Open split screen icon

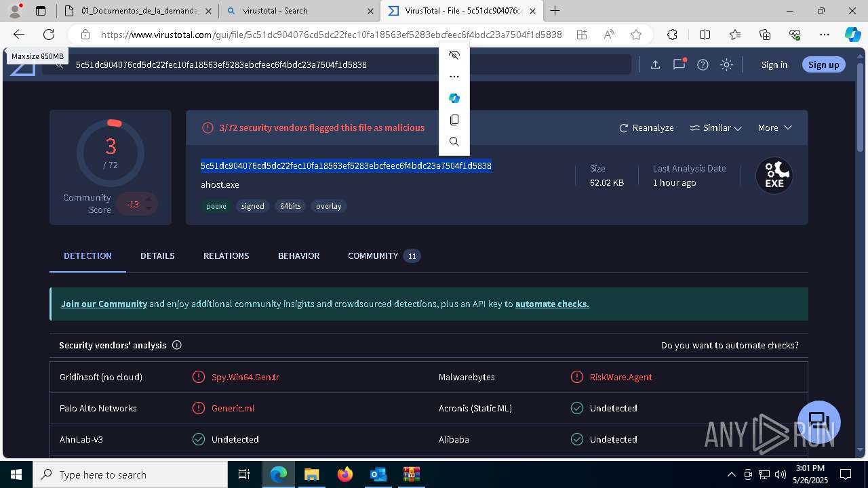click(705, 35)
